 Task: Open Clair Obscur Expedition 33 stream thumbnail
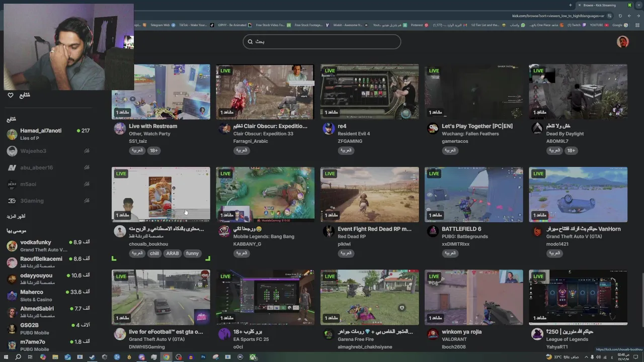265,92
